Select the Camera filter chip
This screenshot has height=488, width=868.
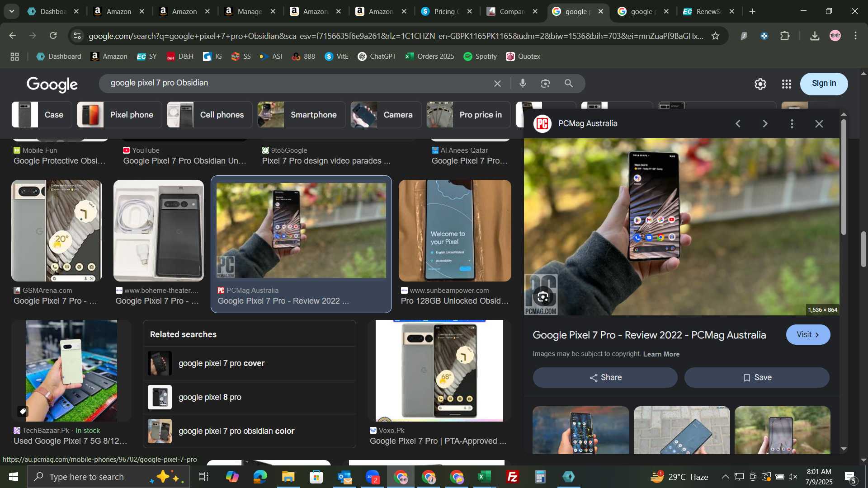click(386, 115)
